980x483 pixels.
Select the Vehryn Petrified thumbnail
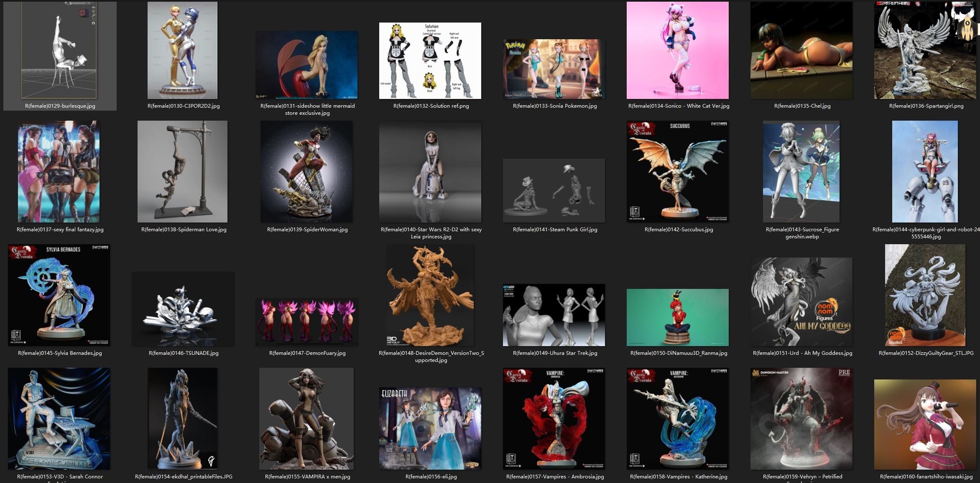[x=801, y=419]
